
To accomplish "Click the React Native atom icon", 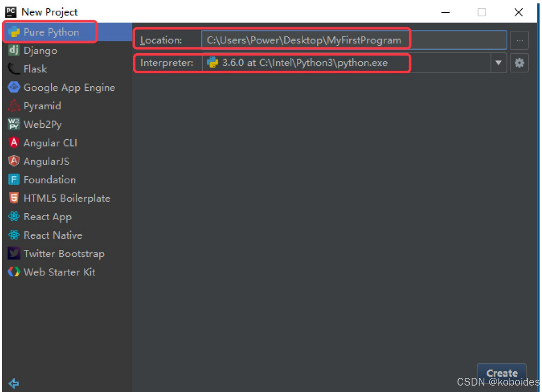I will [14, 235].
